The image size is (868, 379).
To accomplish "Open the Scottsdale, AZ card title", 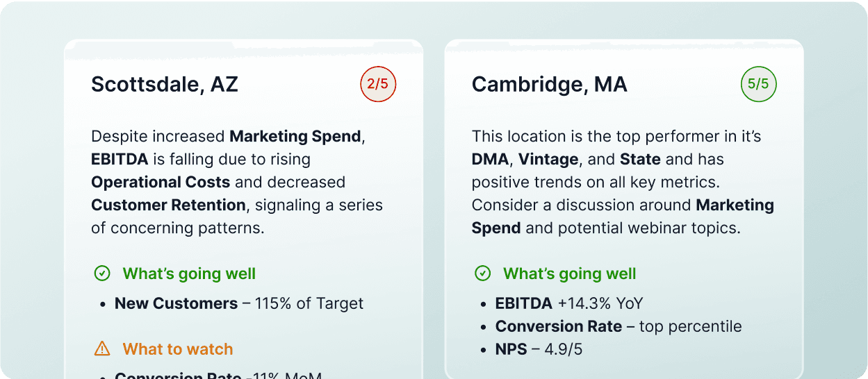I will (x=165, y=85).
